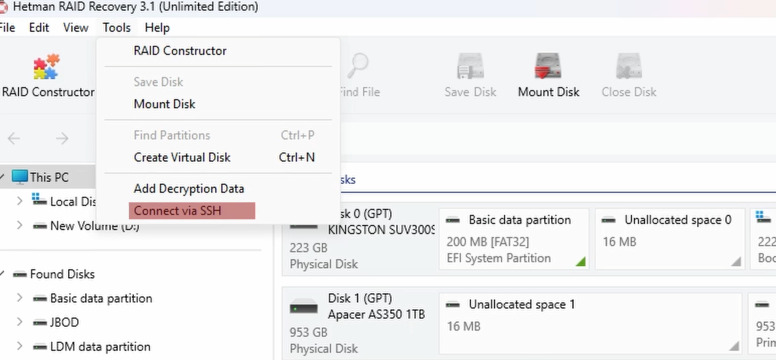Go back with the left arrow
The width and height of the screenshot is (776, 360).
[x=14, y=139]
